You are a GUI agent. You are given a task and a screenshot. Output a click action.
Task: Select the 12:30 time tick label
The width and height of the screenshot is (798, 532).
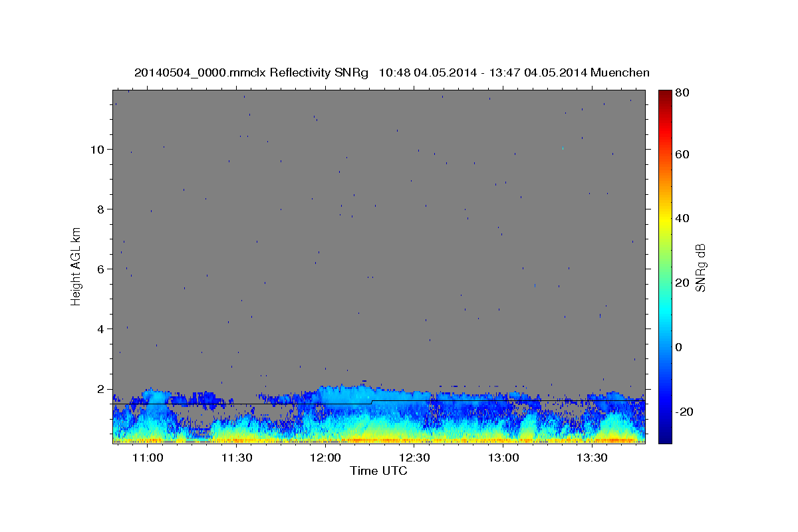pyautogui.click(x=414, y=458)
